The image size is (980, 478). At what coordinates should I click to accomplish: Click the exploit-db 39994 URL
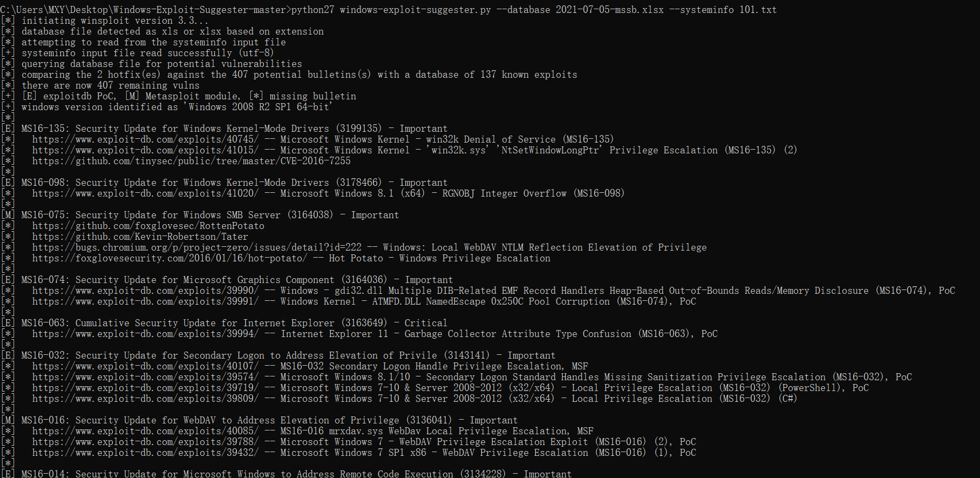[145, 334]
